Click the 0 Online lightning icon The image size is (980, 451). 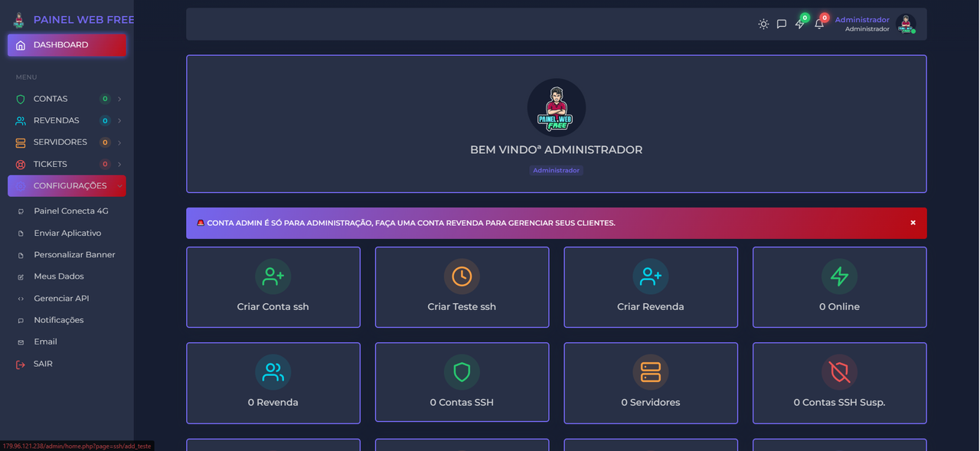pos(840,276)
